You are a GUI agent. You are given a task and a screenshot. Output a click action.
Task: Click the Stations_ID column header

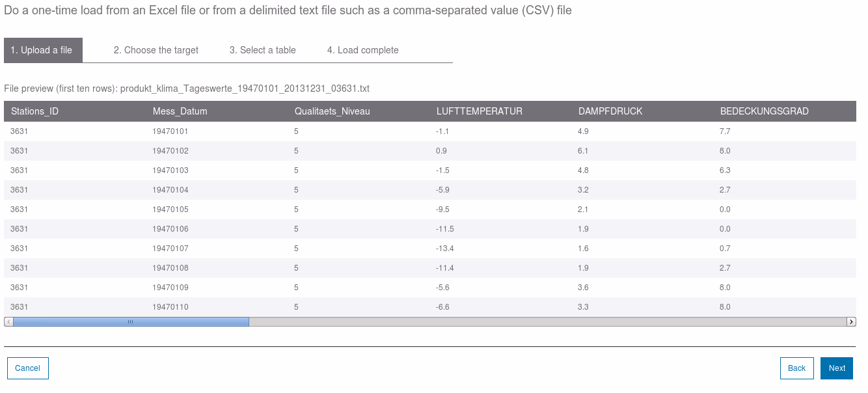tap(35, 111)
